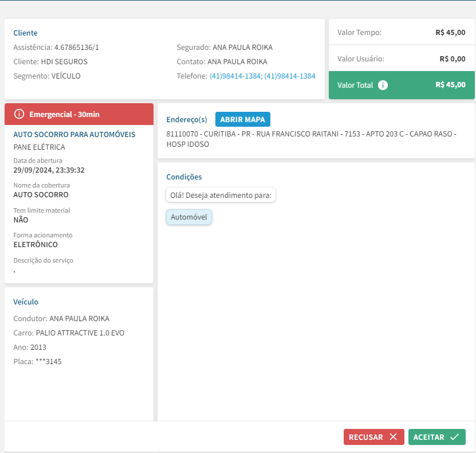Click the checkmark icon on Aceitar button
This screenshot has width=476, height=453.
pos(454,437)
